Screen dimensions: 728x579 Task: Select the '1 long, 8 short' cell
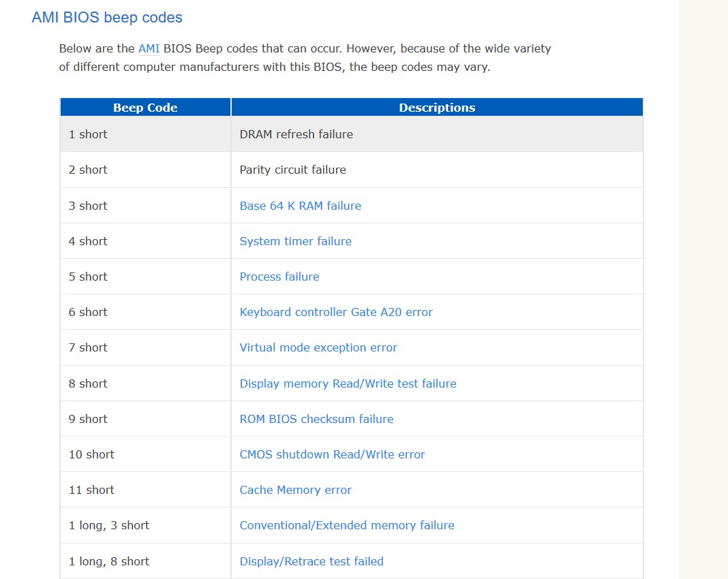[x=145, y=561]
